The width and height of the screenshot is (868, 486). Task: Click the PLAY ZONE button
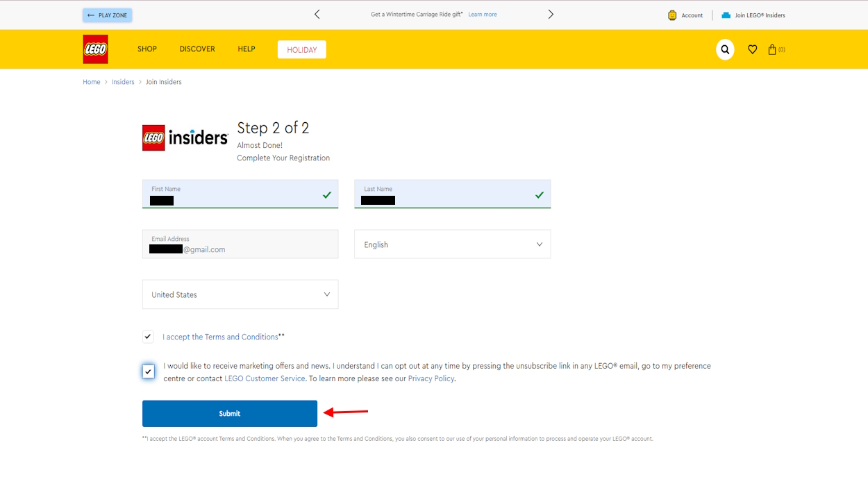[108, 15]
